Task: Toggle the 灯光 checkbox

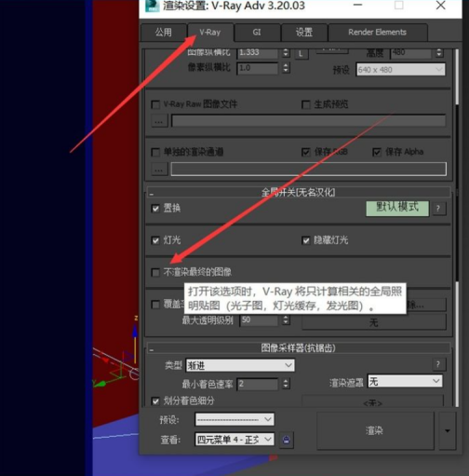Action: (x=155, y=240)
